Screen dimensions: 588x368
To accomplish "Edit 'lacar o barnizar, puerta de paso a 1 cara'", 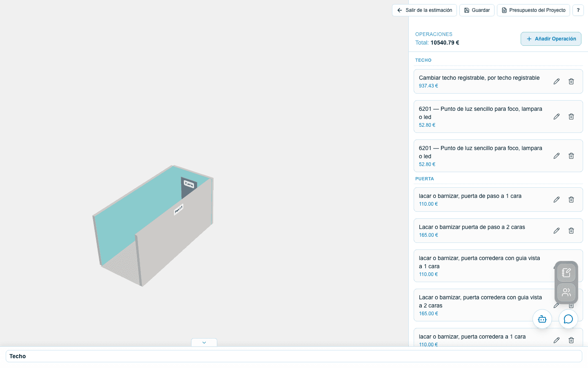I will coord(557,200).
